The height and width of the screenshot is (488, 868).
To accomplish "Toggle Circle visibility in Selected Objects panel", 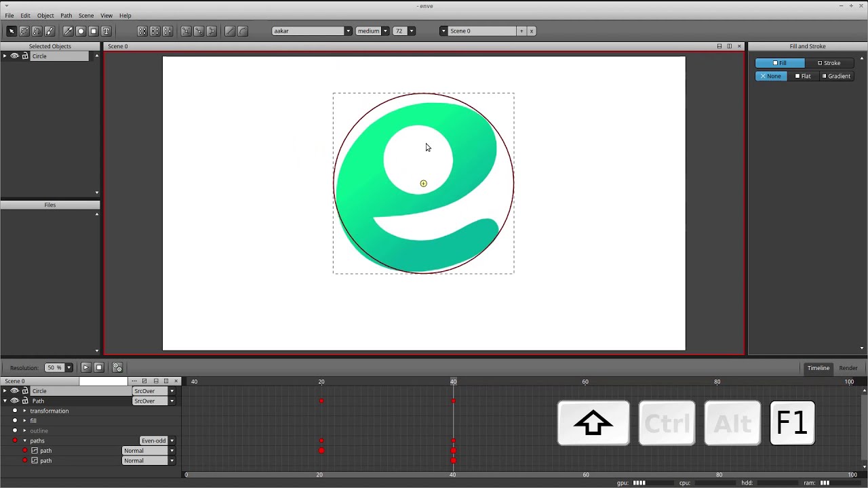I will coord(14,56).
